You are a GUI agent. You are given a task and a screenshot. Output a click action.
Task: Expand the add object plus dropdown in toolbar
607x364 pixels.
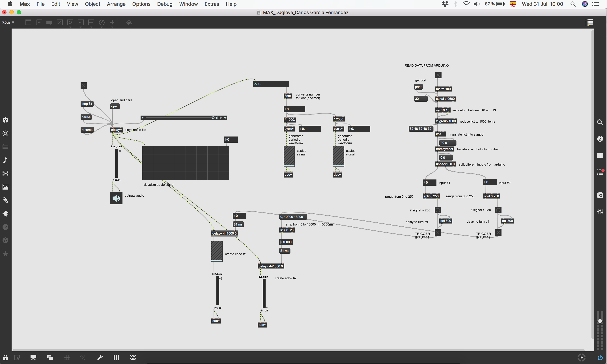pos(112,27)
